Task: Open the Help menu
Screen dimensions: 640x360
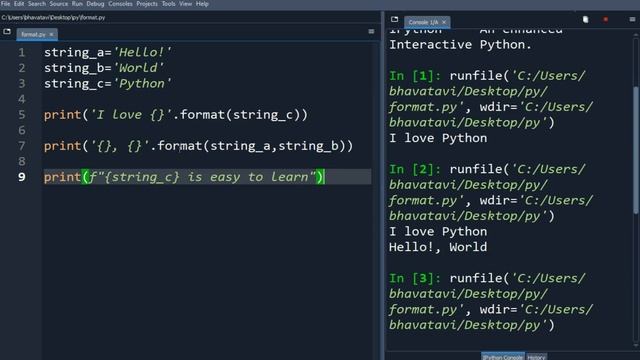Action: coord(202,4)
